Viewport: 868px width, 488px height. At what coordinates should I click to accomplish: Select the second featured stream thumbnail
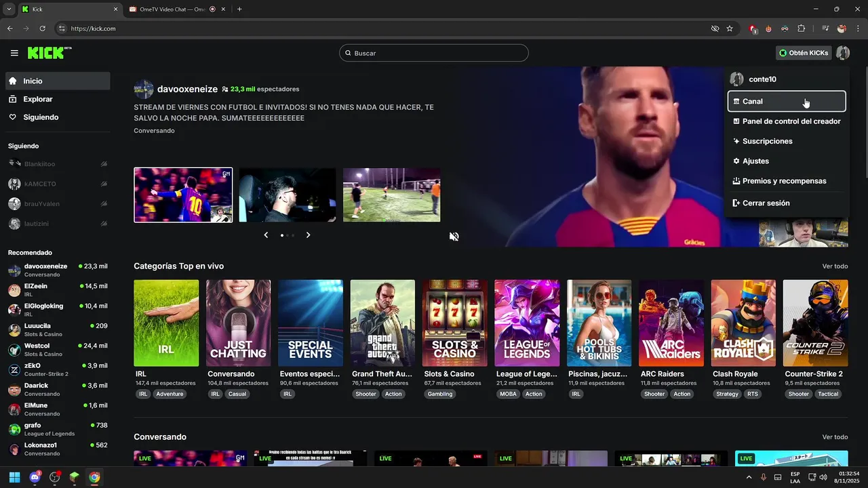pyautogui.click(x=288, y=195)
